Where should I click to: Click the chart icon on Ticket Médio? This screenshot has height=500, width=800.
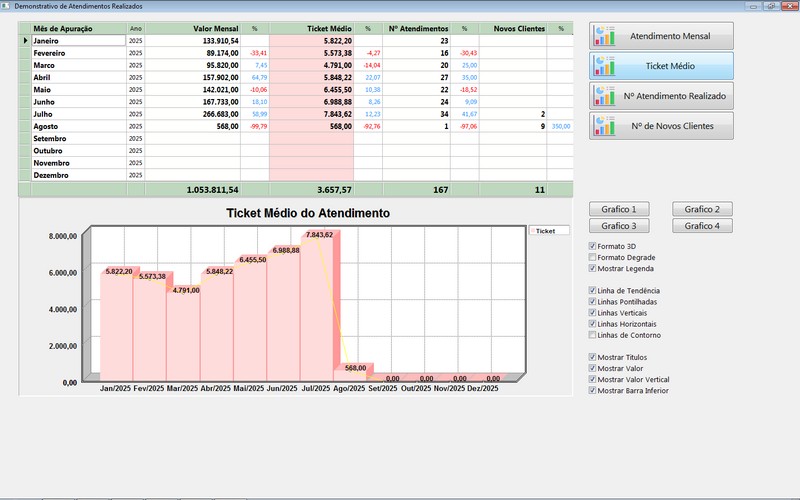pyautogui.click(x=604, y=66)
